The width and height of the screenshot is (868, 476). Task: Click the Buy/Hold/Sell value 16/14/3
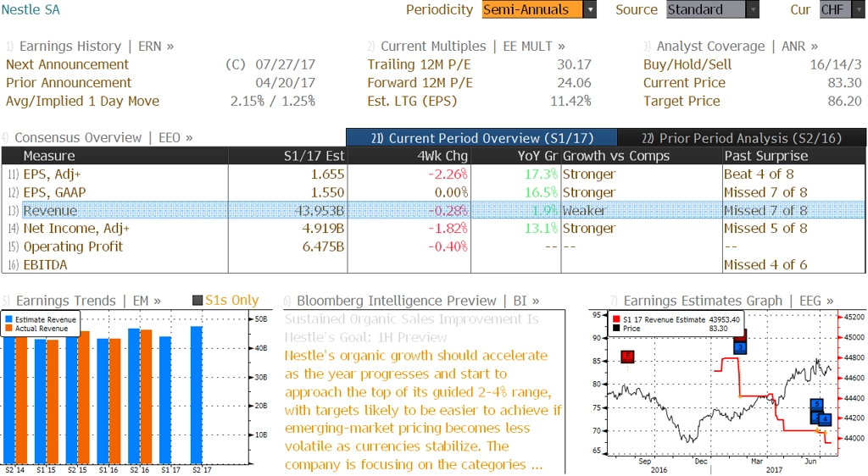pyautogui.click(x=835, y=64)
